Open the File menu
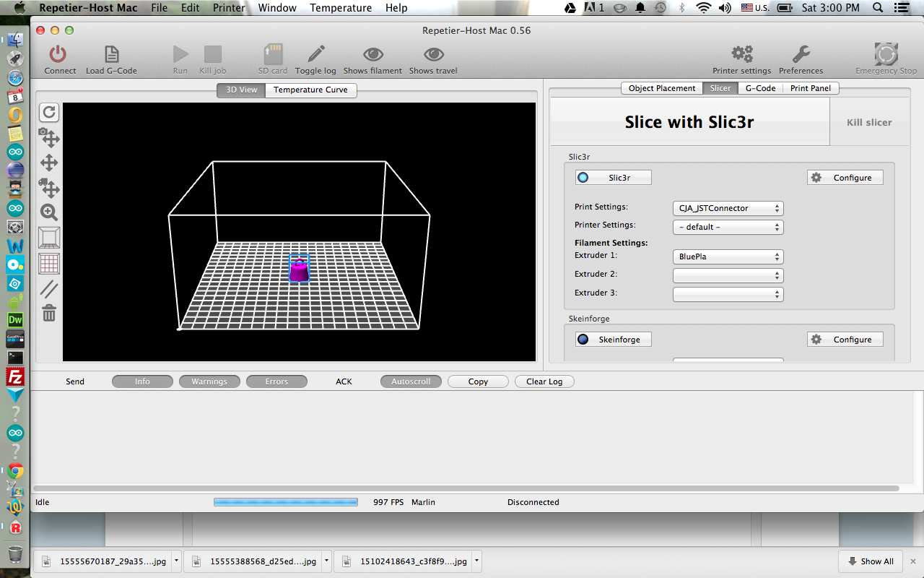This screenshot has width=924, height=578. (159, 8)
